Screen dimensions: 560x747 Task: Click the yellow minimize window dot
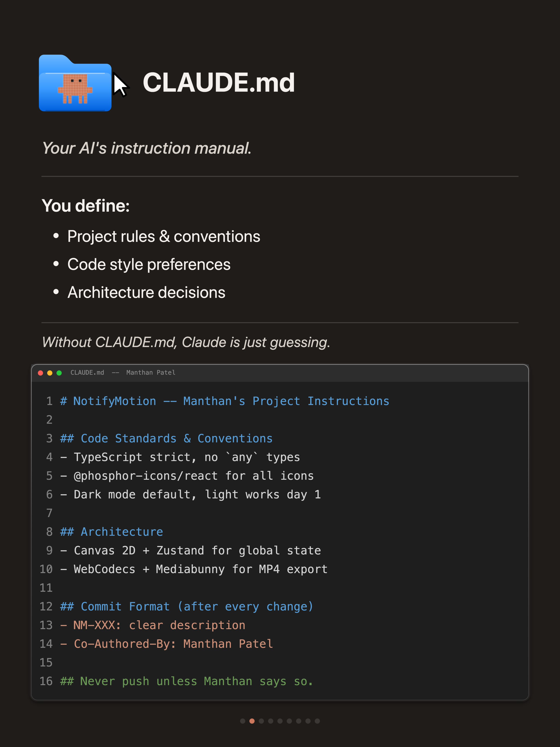pyautogui.click(x=50, y=373)
